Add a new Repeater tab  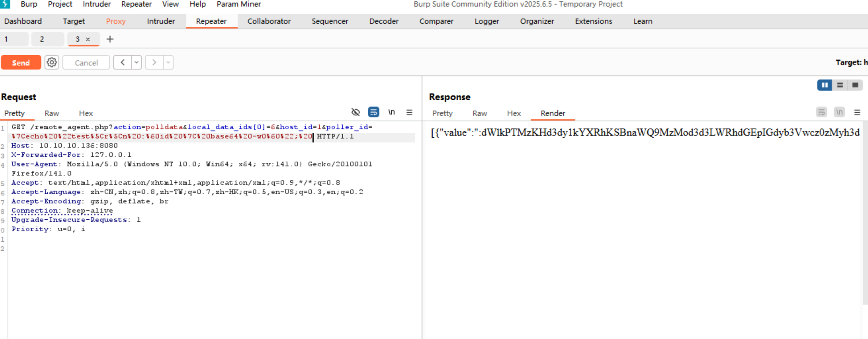click(x=110, y=39)
